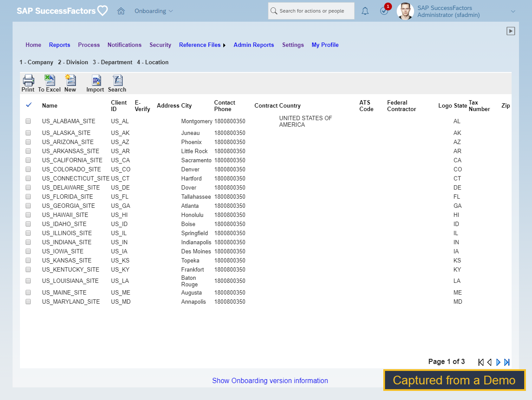
Task: Switch to 2 - Division level
Action: point(73,62)
